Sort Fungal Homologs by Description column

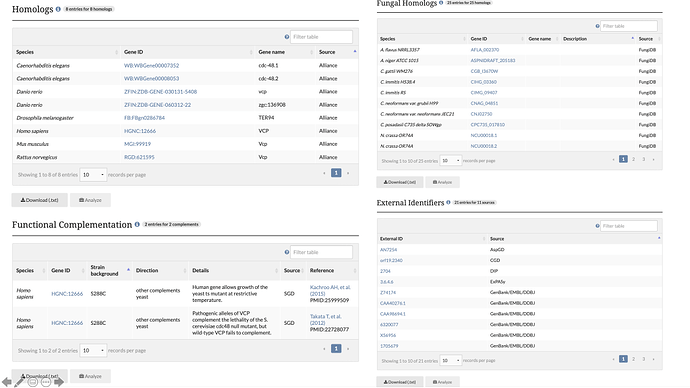tap(598, 39)
